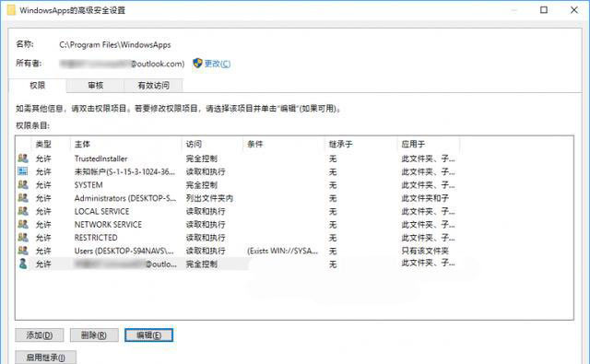Click the (Exists WIN://SYSA... condition cell
590x364 pixels.
click(283, 251)
